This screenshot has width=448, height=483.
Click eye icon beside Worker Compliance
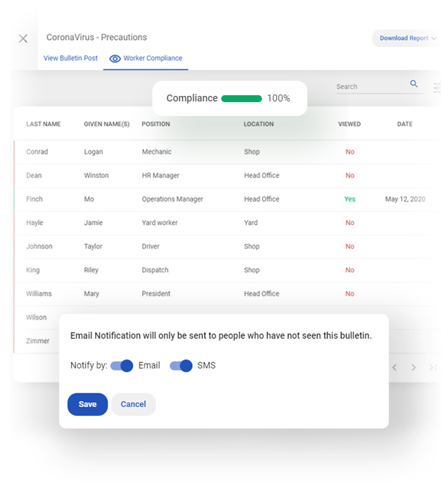[115, 59]
